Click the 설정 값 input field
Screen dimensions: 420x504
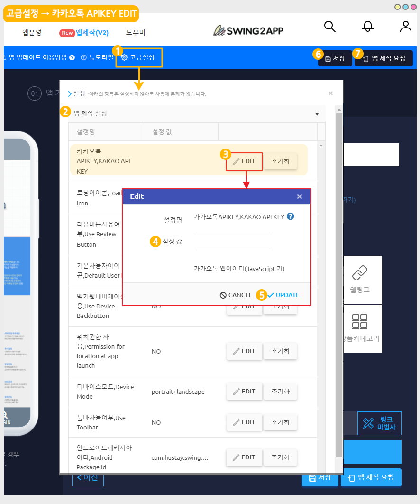232,241
